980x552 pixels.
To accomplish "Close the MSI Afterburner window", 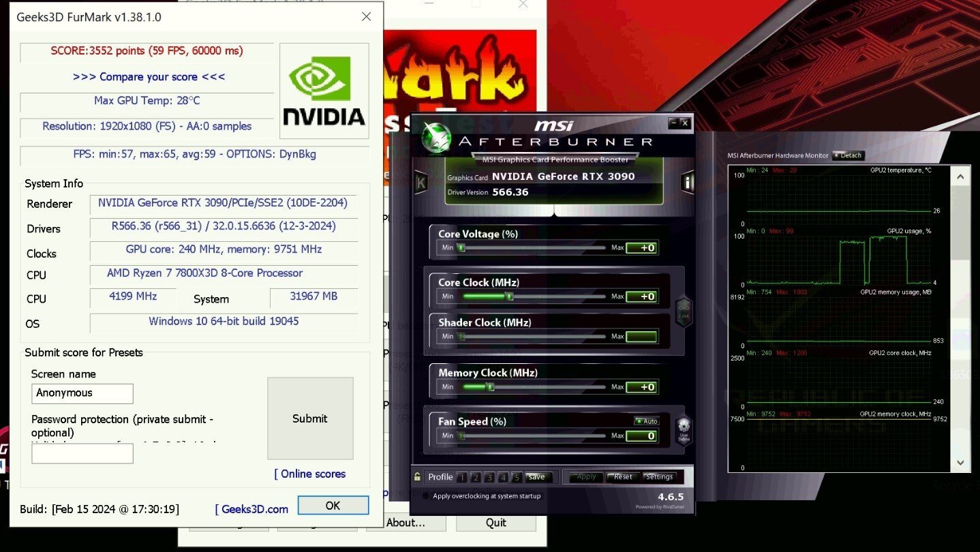I will (x=685, y=123).
